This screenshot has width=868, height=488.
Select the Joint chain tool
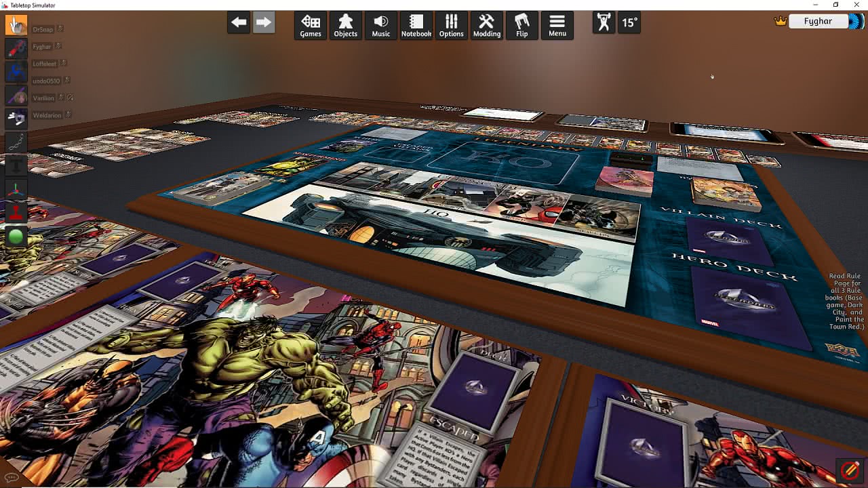click(16, 141)
